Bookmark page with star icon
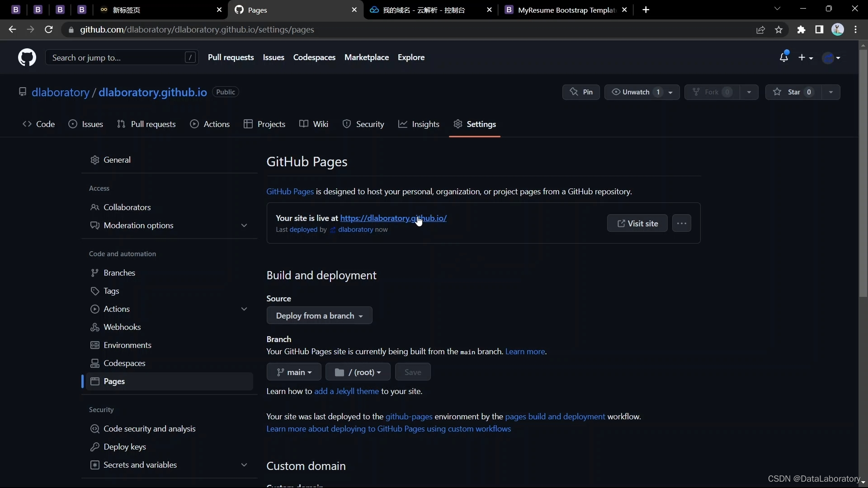This screenshot has width=868, height=488. (x=778, y=30)
